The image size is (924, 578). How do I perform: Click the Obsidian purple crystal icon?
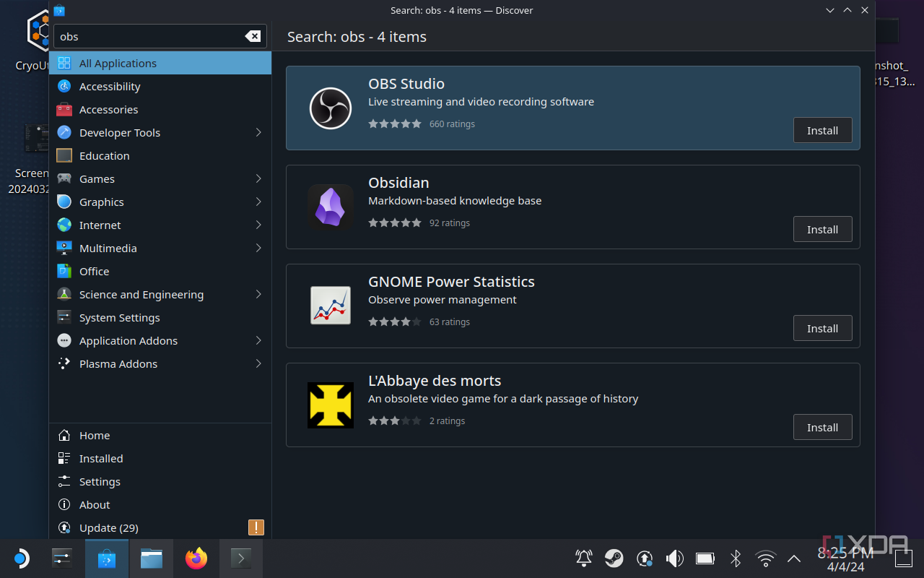[331, 207]
